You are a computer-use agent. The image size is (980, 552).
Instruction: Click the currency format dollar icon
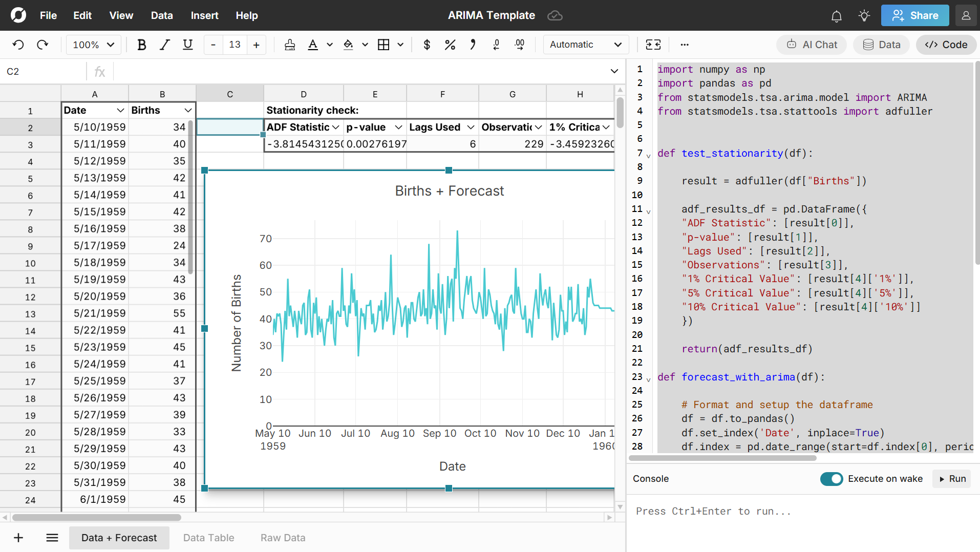click(427, 45)
